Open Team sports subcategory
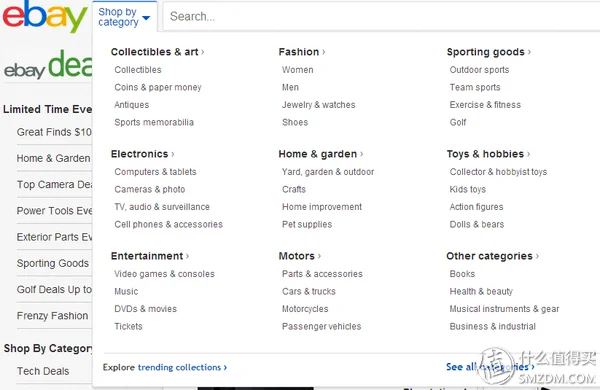 475,87
